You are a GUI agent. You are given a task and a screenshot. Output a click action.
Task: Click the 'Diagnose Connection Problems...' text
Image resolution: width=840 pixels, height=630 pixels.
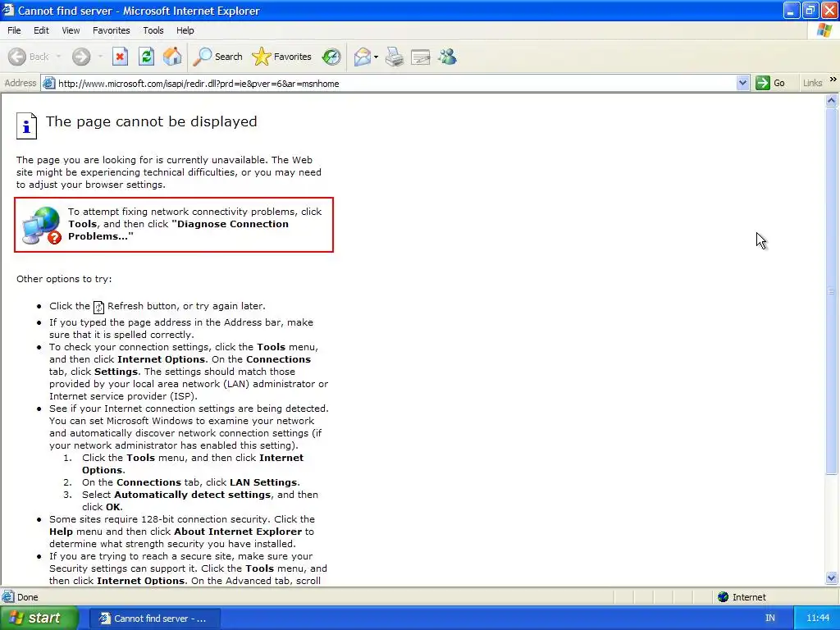point(178,231)
